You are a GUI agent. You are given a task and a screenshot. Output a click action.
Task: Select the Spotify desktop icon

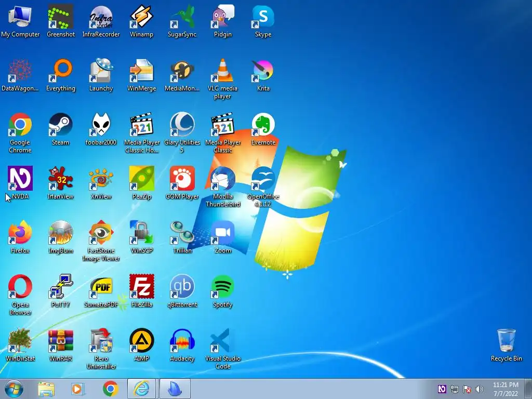click(x=222, y=287)
